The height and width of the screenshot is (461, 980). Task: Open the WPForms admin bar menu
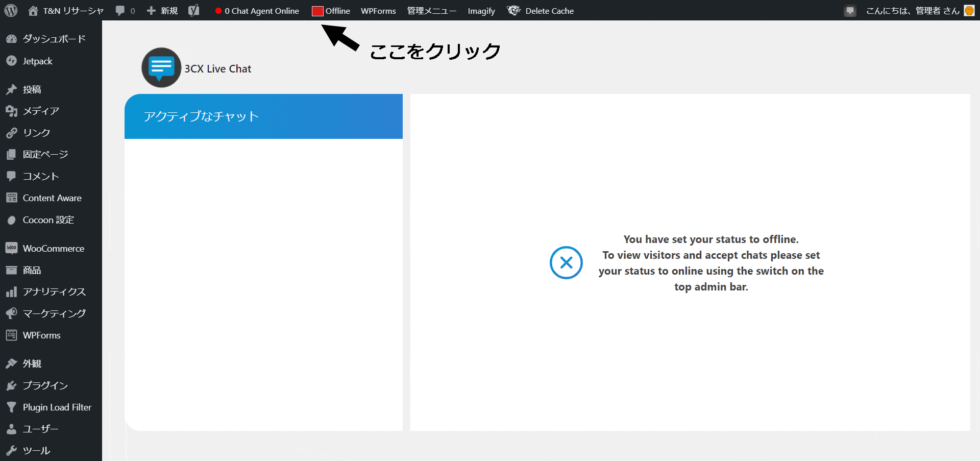tap(378, 11)
